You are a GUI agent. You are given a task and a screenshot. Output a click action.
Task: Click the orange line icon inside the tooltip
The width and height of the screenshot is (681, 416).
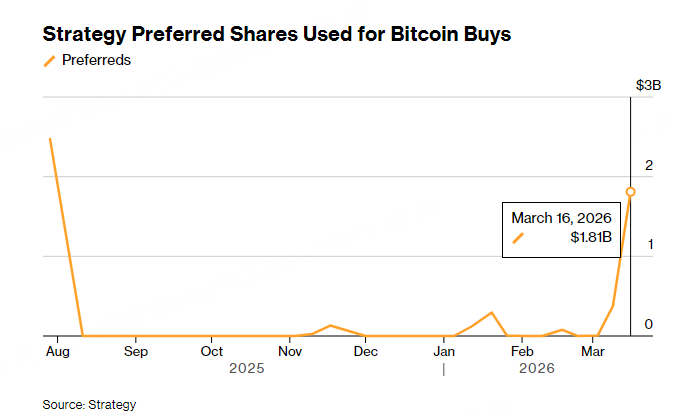(x=518, y=238)
